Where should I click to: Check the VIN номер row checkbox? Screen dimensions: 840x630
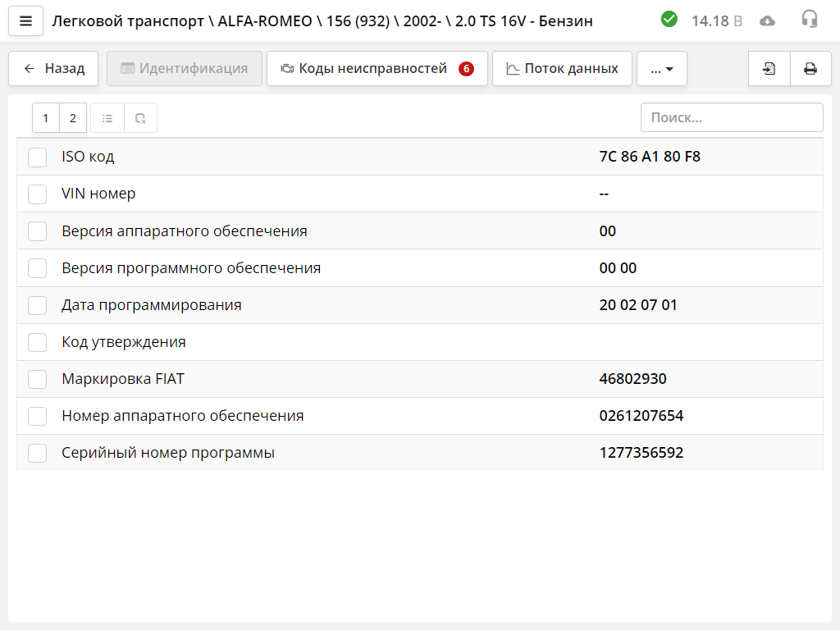coord(38,194)
